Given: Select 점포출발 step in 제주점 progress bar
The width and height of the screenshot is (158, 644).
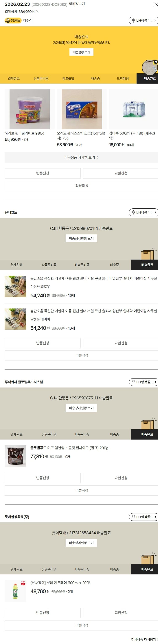Looking at the screenshot, I should point(68,79).
